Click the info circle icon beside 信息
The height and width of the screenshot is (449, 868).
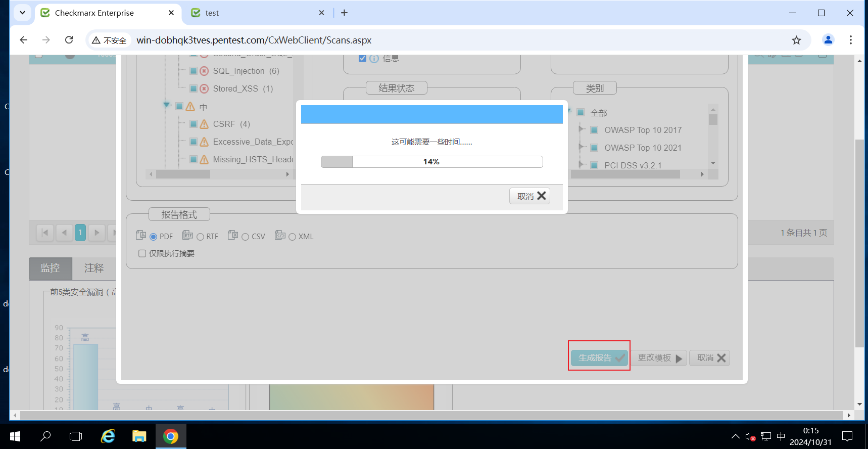(374, 59)
